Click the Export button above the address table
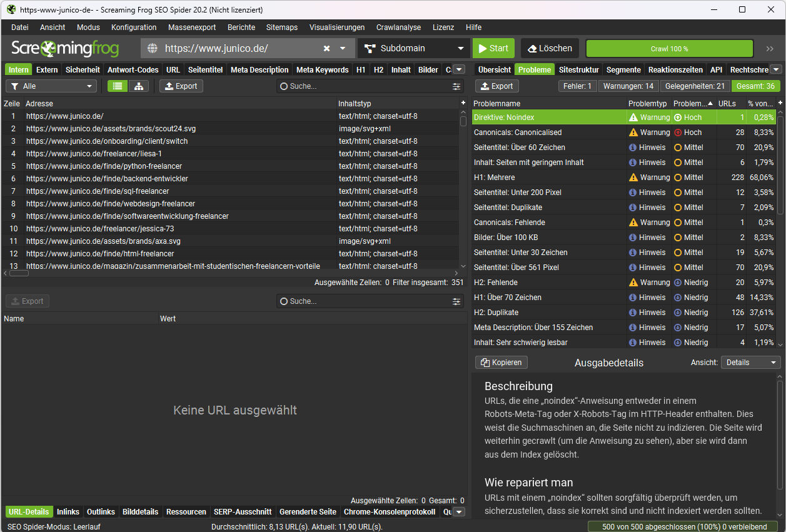This screenshot has height=532, width=786. (181, 86)
